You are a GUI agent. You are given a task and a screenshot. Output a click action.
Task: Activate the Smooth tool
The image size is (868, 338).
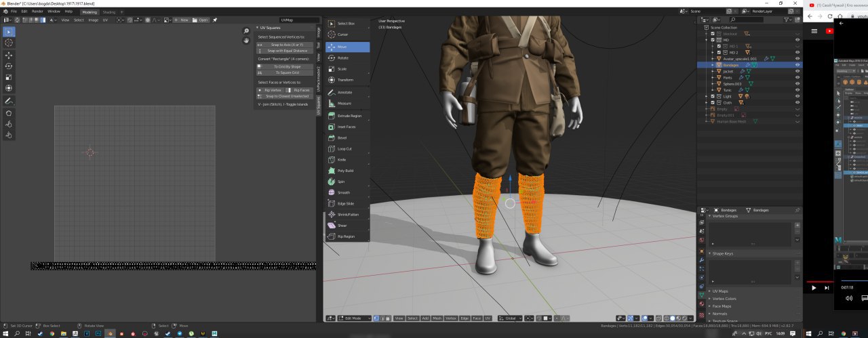347,192
